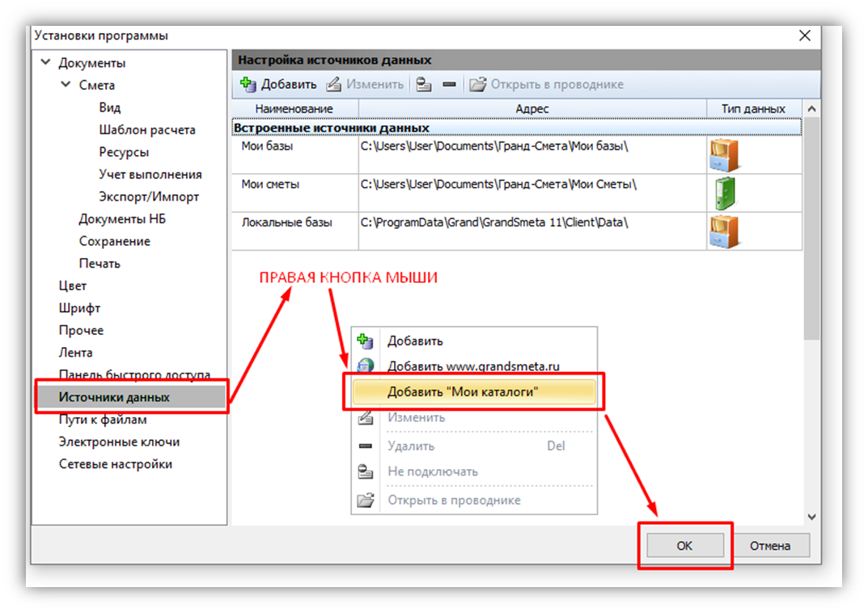Viewport: 868px width, 613px height.
Task: Click the icon beside context menu Не подключать
Action: [366, 471]
